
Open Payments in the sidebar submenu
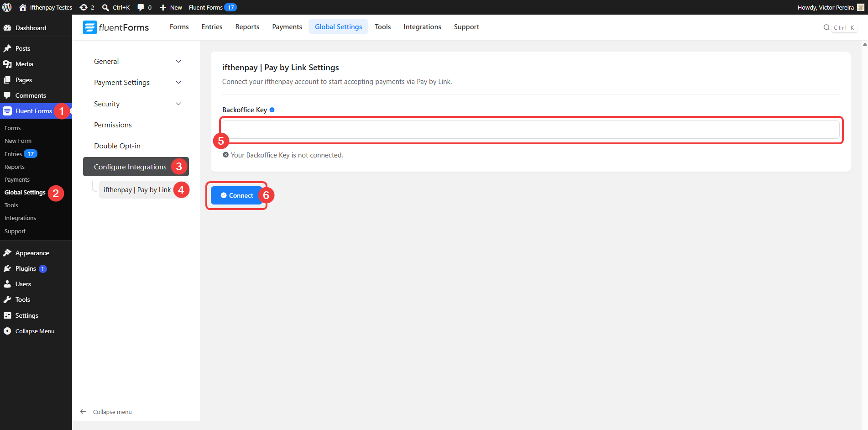(17, 180)
